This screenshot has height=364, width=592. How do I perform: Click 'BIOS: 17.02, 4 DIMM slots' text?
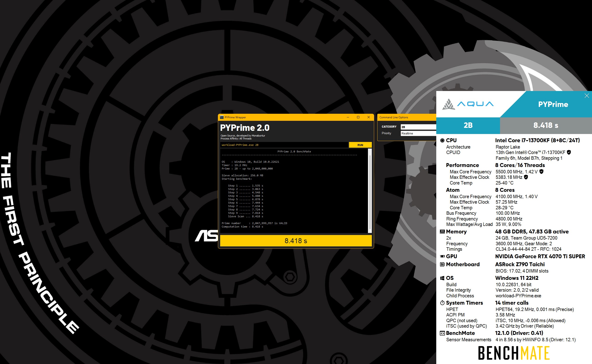[x=522, y=271]
